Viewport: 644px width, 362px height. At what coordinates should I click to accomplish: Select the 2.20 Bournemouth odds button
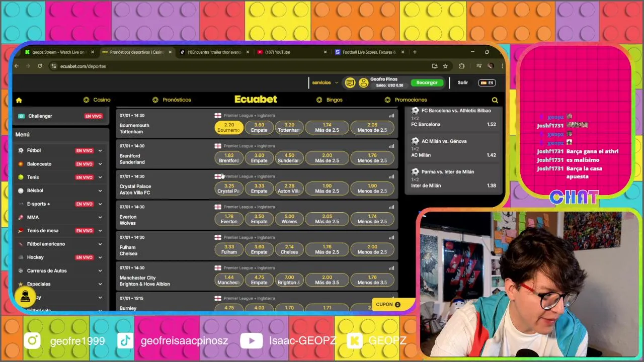[x=229, y=128]
